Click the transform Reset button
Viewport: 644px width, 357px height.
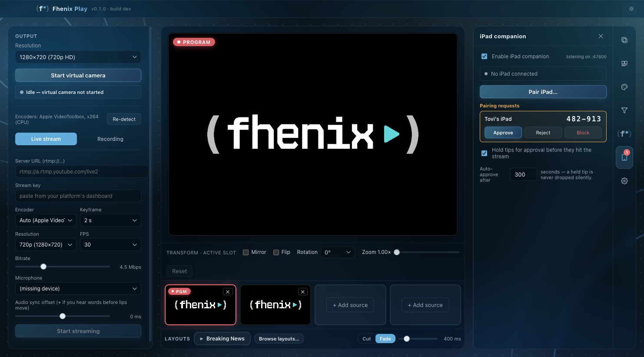point(179,271)
